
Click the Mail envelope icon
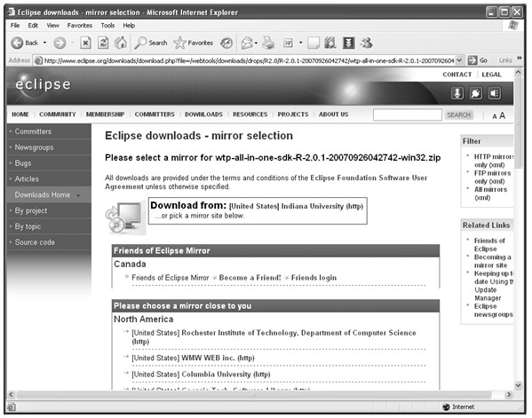pyautogui.click(x=247, y=43)
